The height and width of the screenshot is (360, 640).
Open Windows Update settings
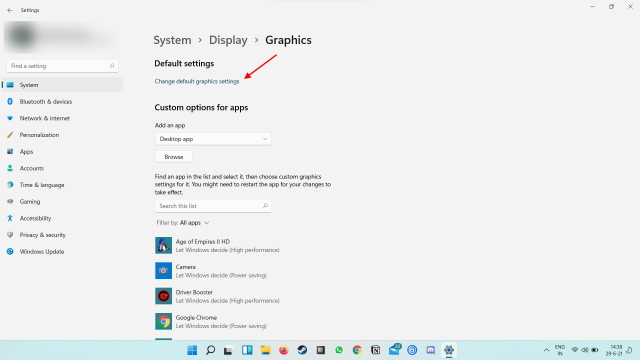(x=62, y=252)
